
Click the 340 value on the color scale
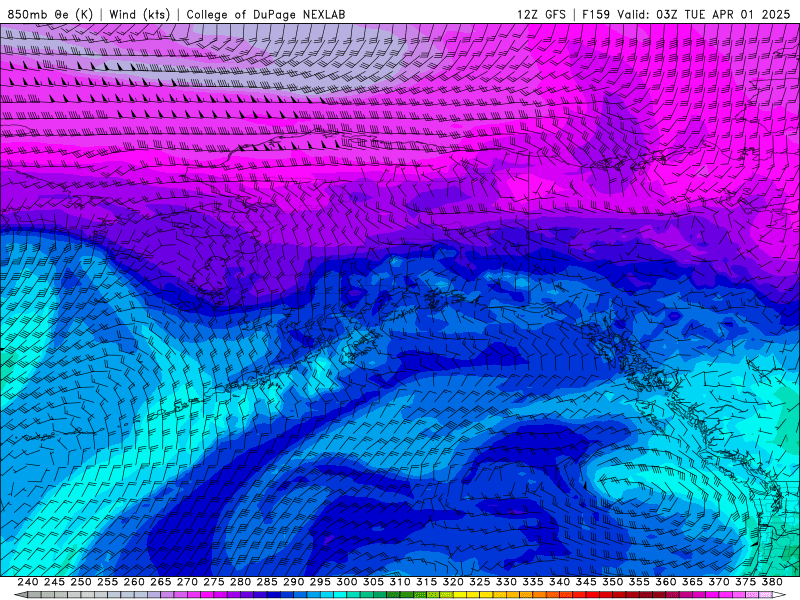coord(560,582)
